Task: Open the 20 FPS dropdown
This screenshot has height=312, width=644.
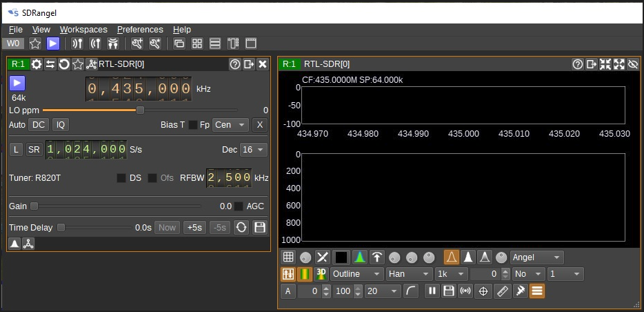Action: [x=383, y=291]
